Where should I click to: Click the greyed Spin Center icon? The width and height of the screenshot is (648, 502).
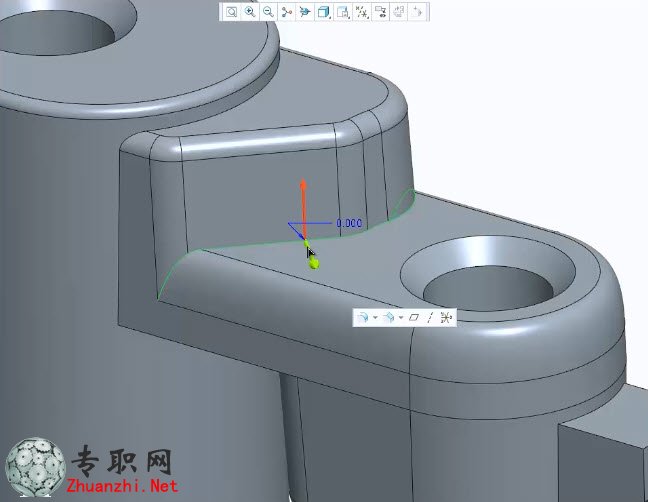tap(417, 12)
